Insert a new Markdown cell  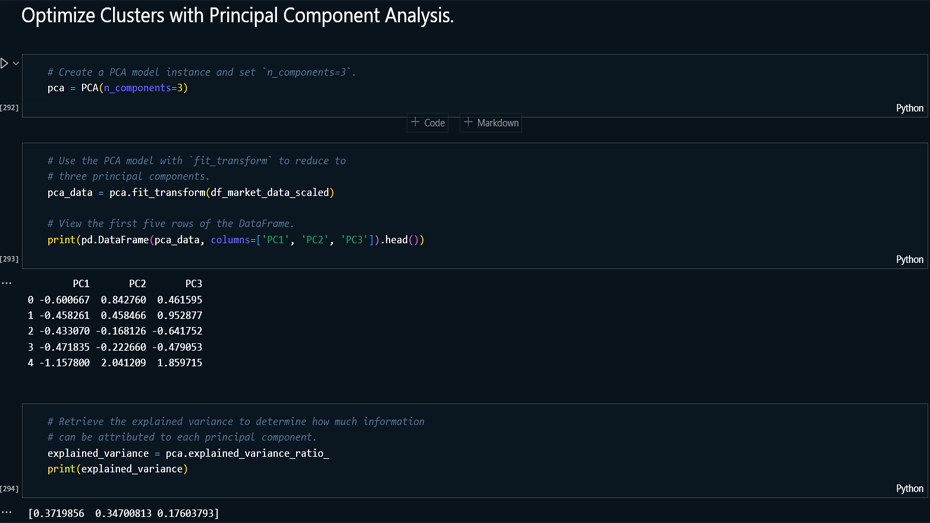(x=491, y=123)
